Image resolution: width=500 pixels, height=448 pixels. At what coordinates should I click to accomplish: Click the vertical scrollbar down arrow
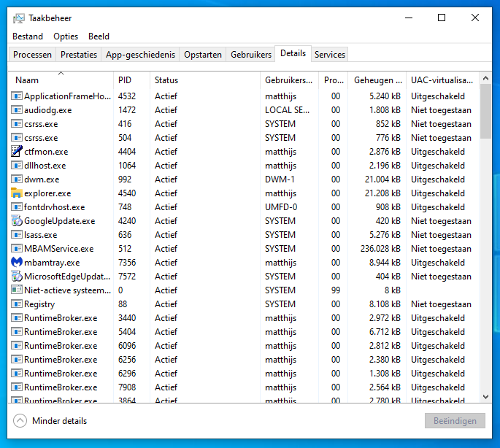click(486, 396)
